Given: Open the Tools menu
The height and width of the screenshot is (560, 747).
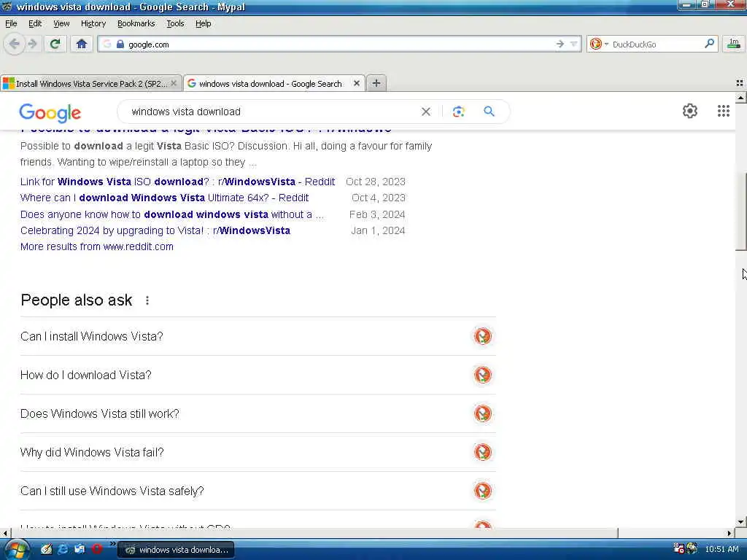Looking at the screenshot, I should point(175,23).
